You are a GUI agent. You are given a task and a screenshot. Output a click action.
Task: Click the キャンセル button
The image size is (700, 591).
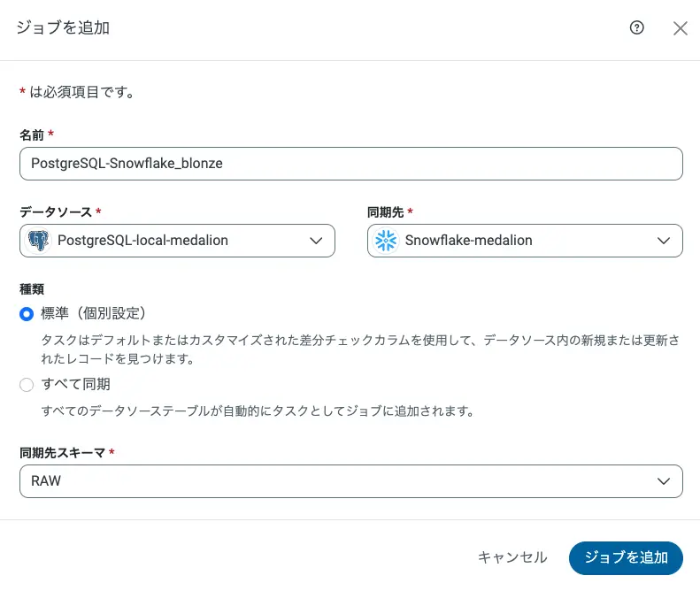[x=512, y=557]
